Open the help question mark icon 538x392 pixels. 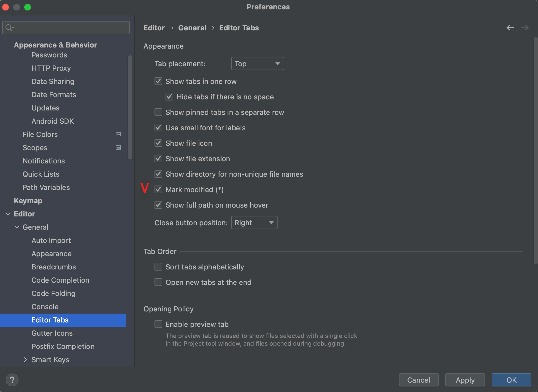12,380
